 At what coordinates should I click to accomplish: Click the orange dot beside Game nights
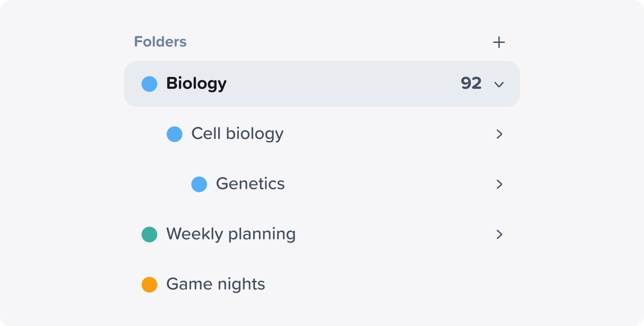(149, 284)
